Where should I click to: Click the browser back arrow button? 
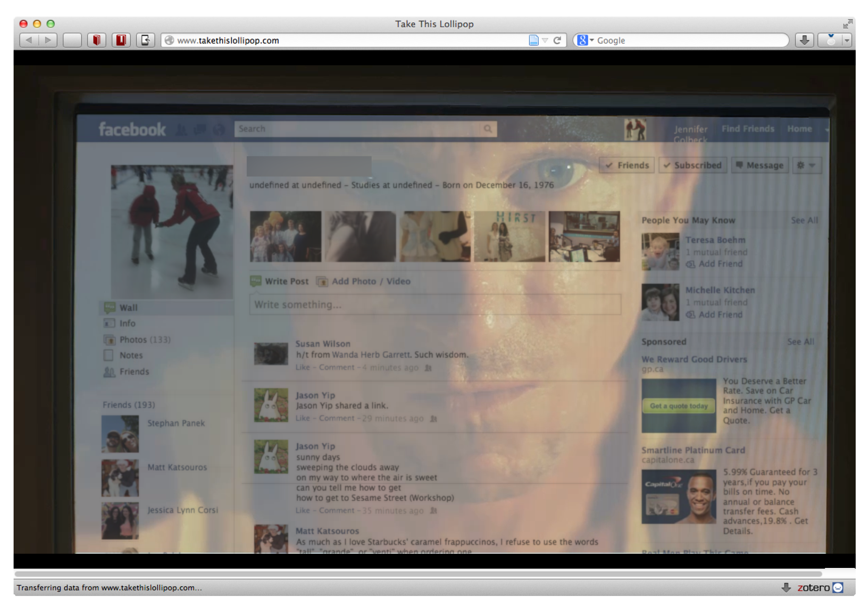(29, 40)
